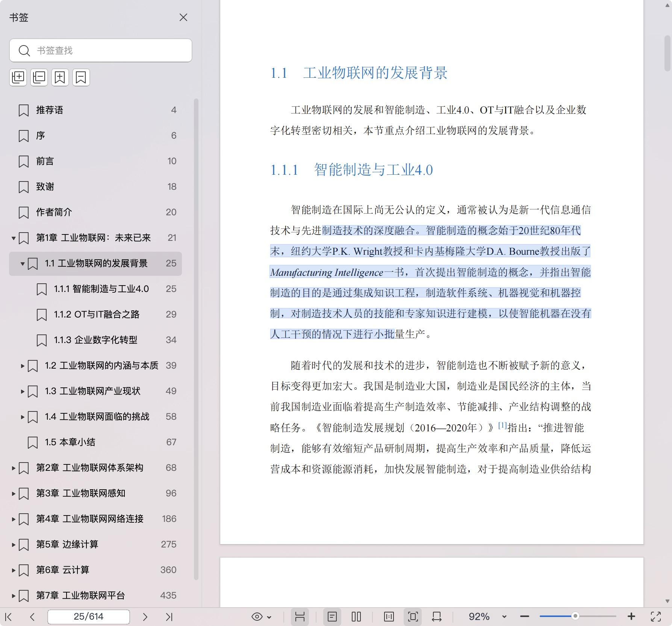Click page number 275 of 第5章

point(169,544)
